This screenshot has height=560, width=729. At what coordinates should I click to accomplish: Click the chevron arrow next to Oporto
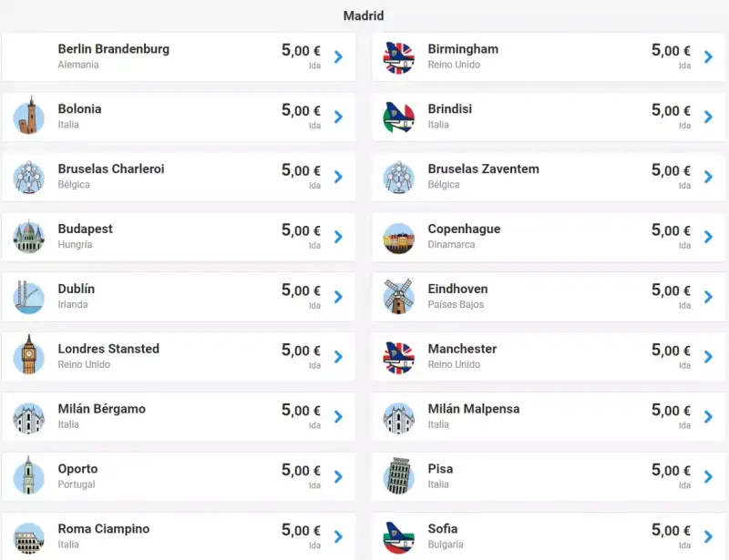tap(338, 476)
